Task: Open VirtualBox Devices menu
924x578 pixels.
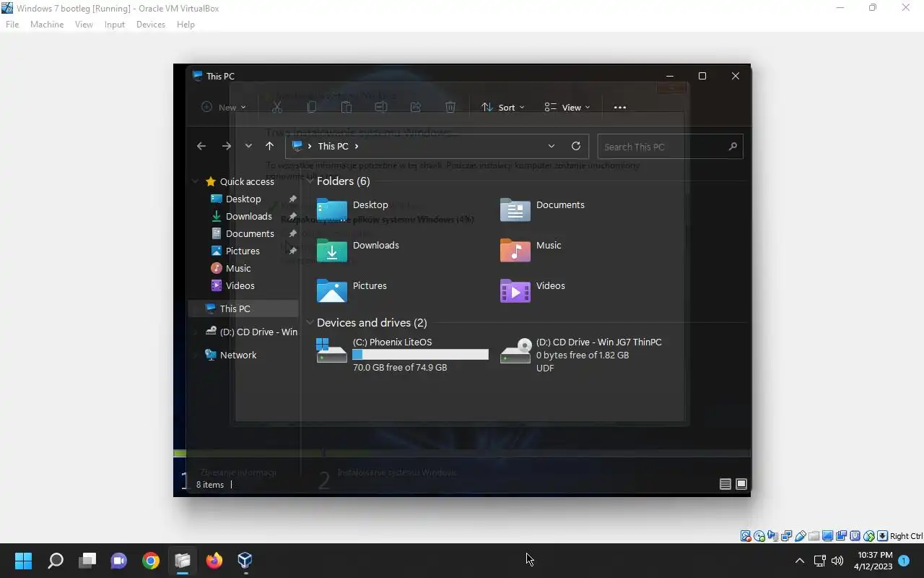Action: coord(150,24)
